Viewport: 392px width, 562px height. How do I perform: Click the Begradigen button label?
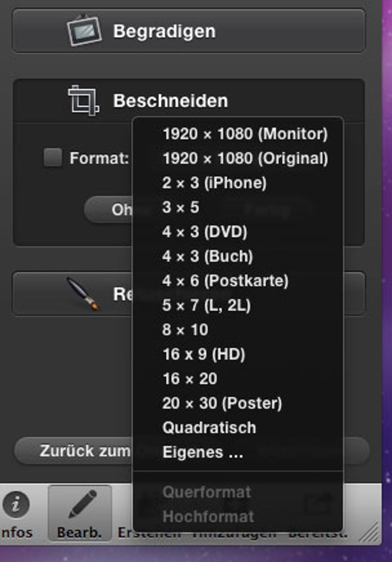164,31
